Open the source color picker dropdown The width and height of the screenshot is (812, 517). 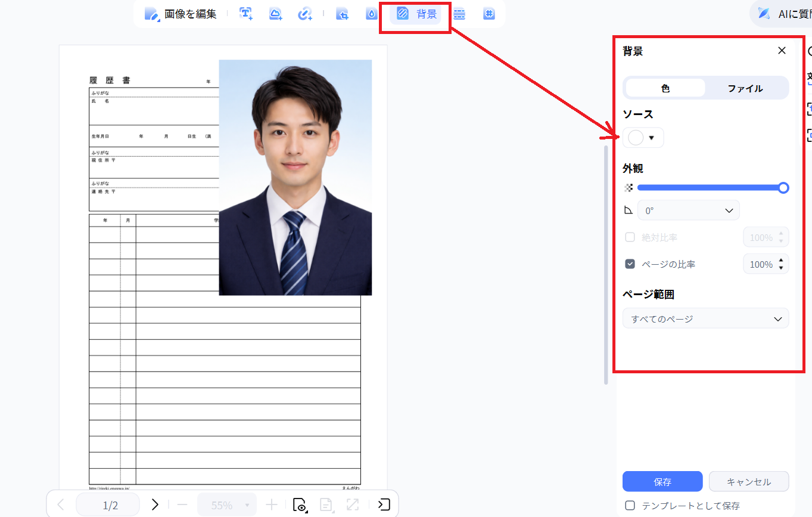(643, 138)
